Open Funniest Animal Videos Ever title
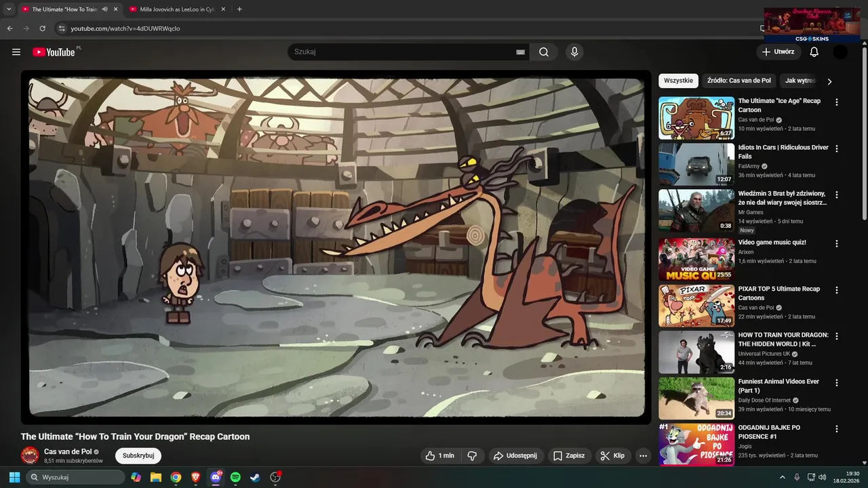The image size is (868, 488). (x=778, y=386)
